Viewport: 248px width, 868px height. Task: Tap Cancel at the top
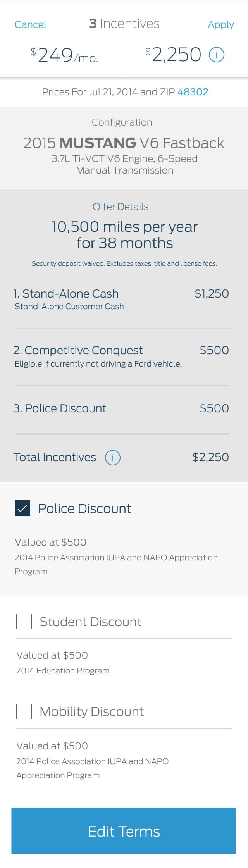click(x=30, y=24)
